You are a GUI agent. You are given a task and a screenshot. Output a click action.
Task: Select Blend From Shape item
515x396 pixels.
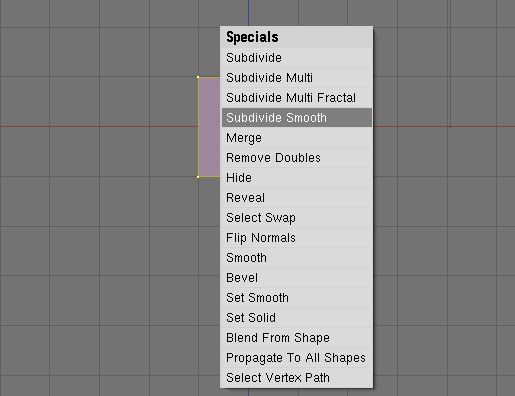297,338
